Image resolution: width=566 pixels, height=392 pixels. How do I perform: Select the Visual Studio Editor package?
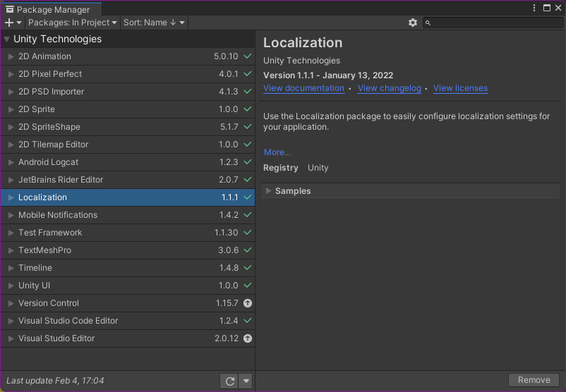[128, 338]
